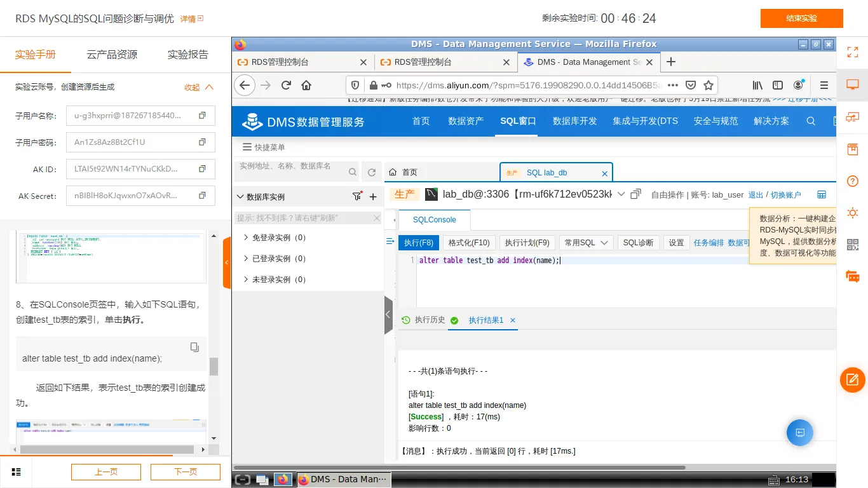Search instances with magnifier icon
The height and width of the screenshot is (488, 868).
353,172
